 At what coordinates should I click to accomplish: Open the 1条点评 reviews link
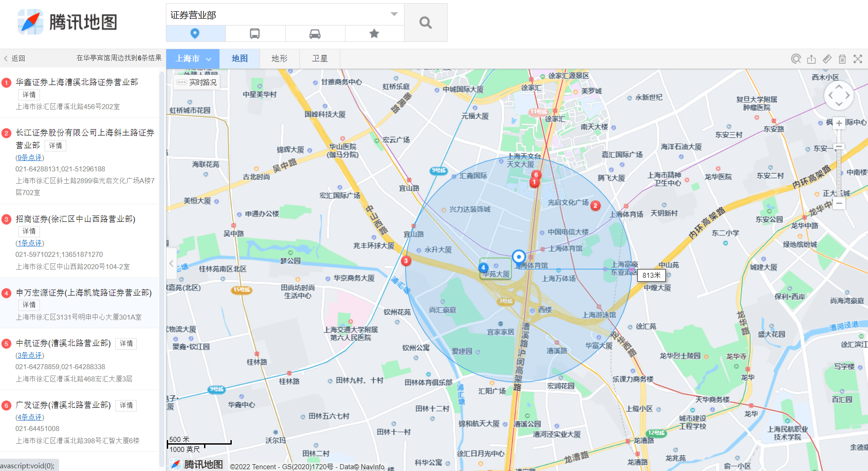click(x=30, y=243)
